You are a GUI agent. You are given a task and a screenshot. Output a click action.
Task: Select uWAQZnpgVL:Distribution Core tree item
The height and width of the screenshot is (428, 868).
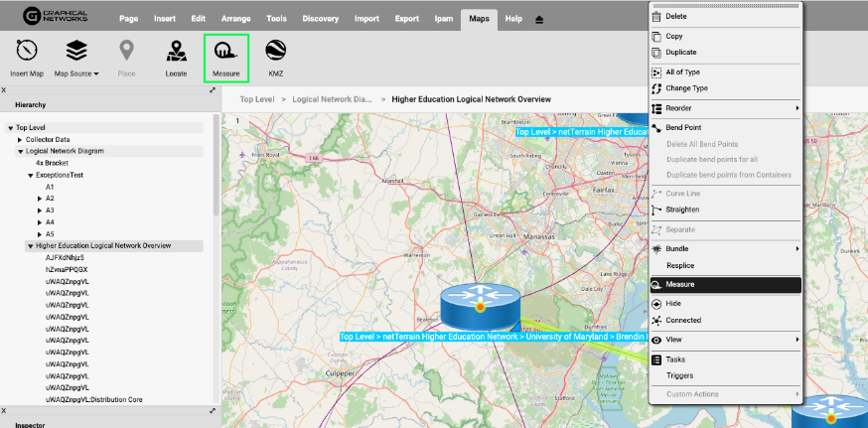[93, 399]
